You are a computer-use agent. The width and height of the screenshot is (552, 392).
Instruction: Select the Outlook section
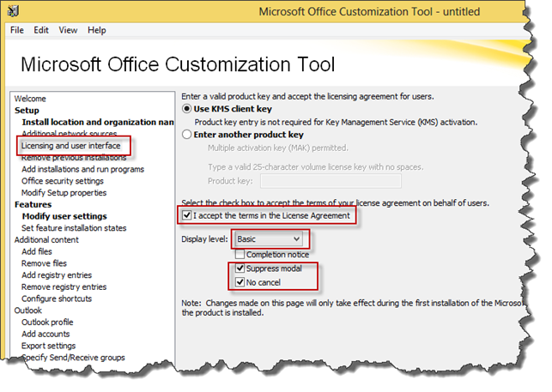[x=28, y=311]
